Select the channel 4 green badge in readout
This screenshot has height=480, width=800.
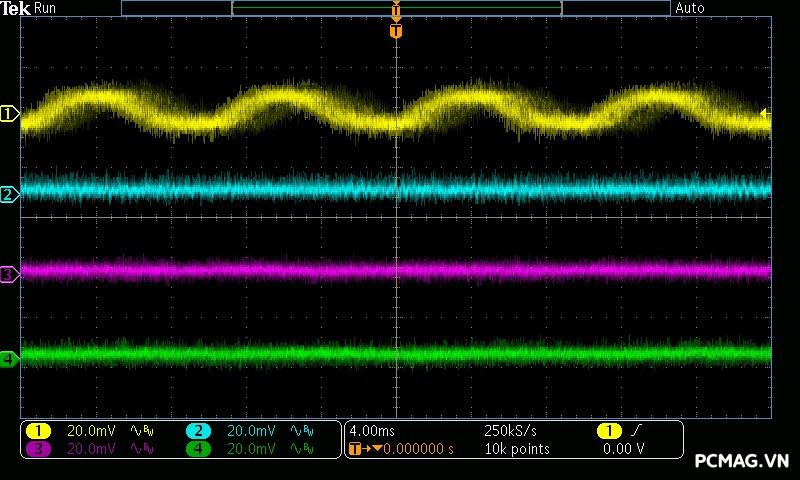click(198, 449)
